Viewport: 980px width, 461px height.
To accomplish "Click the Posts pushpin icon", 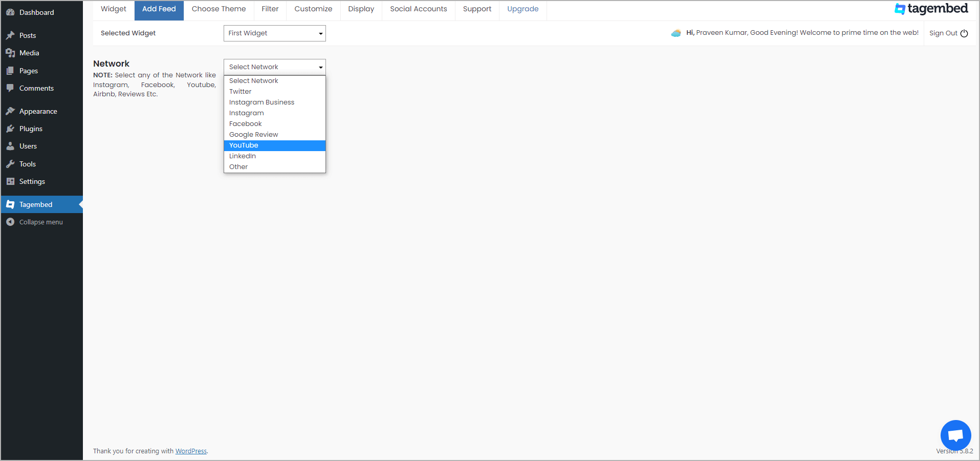I will click(10, 35).
